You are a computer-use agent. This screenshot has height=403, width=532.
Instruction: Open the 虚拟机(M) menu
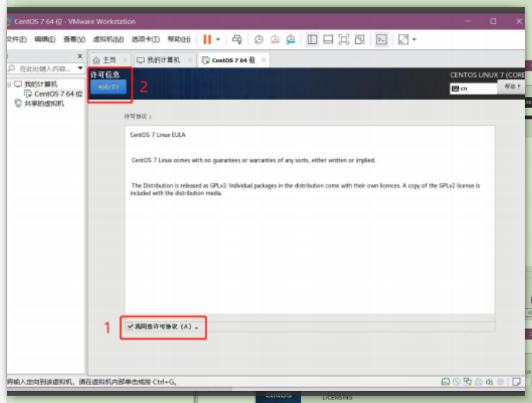click(x=109, y=40)
